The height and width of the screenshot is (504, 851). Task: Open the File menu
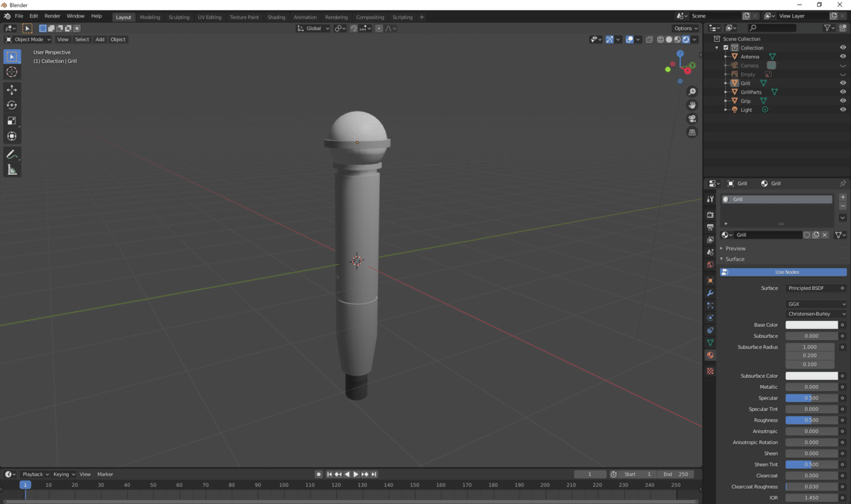pyautogui.click(x=18, y=16)
